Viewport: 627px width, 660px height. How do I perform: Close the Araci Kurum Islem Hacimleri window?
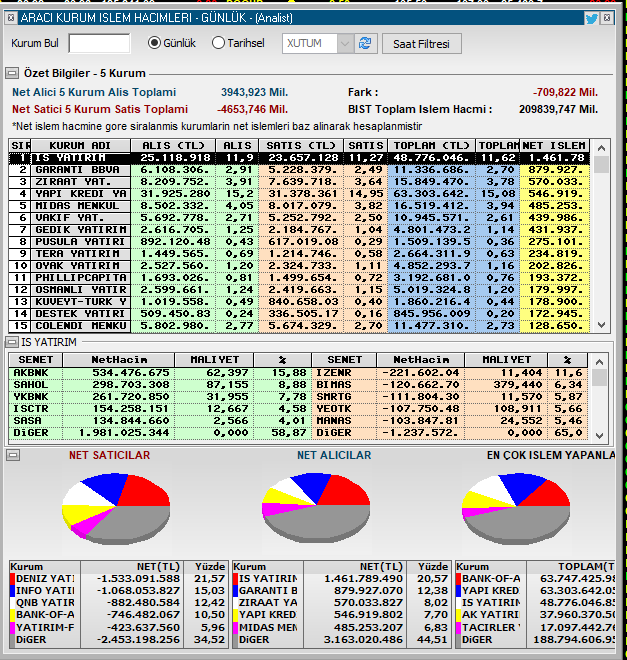[x=606, y=18]
